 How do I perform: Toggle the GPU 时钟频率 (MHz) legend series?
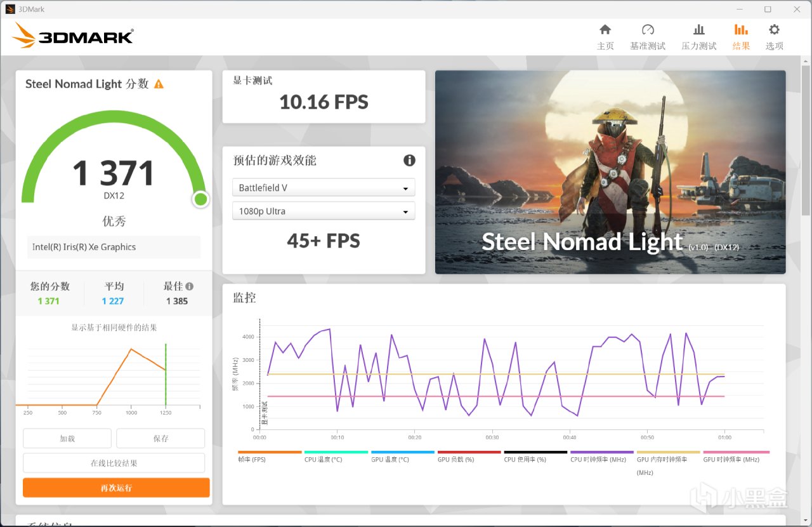tap(736, 456)
